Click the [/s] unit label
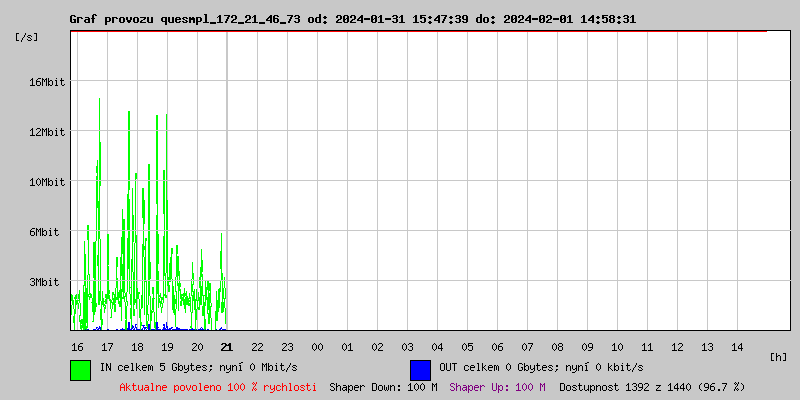The image size is (800, 400). (x=27, y=37)
